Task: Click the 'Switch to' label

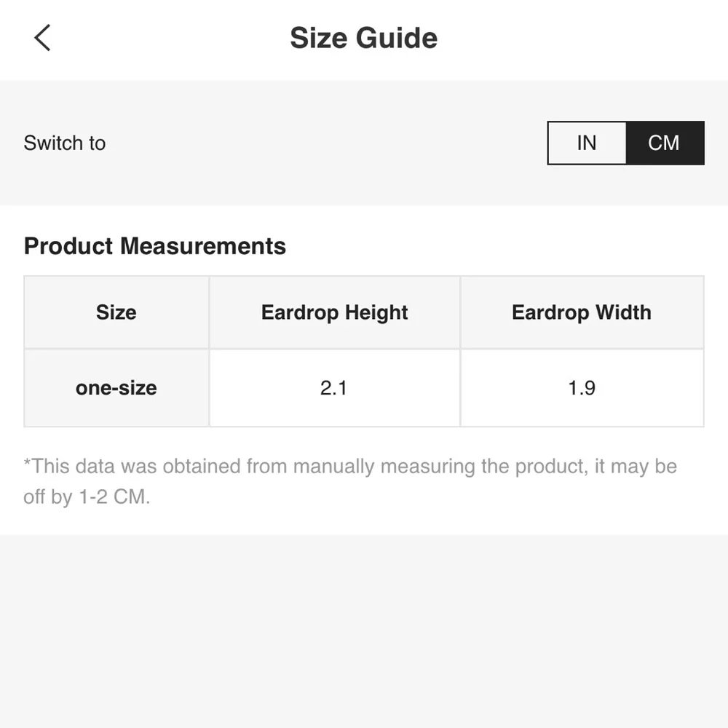Action: 65,143
